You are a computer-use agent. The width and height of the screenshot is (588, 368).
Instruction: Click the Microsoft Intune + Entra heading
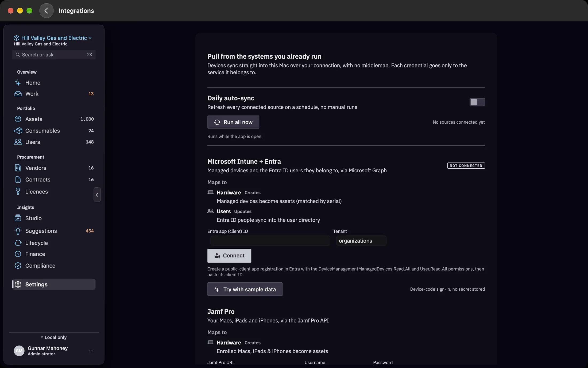(244, 161)
